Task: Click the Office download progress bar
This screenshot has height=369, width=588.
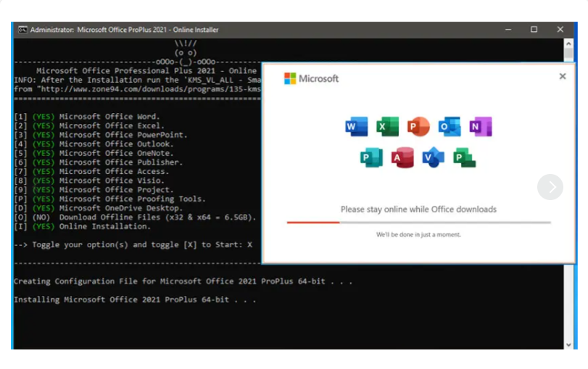Action: click(x=419, y=223)
